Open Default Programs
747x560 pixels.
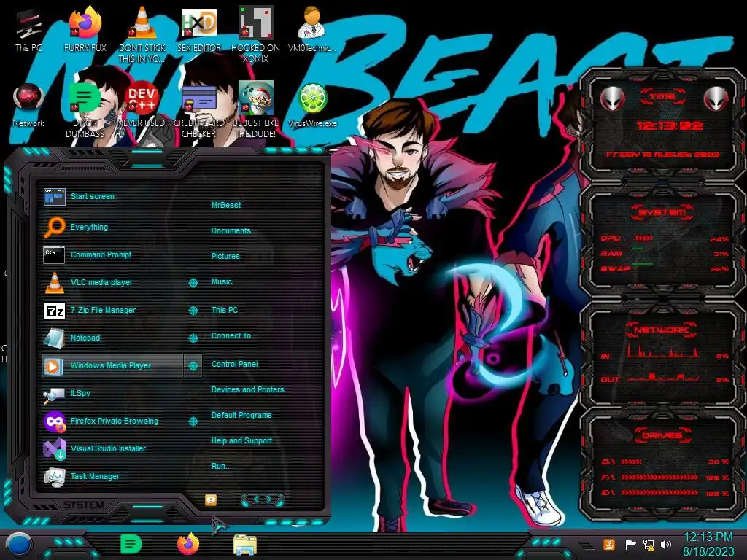pyautogui.click(x=241, y=415)
